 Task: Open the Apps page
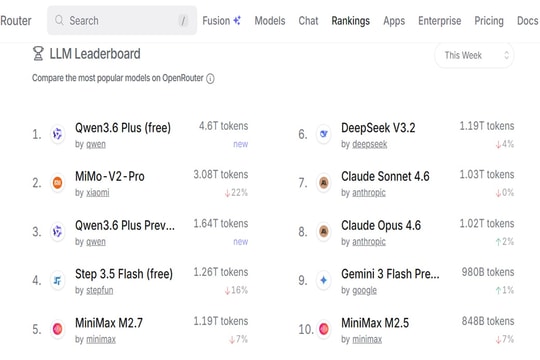pyautogui.click(x=394, y=21)
